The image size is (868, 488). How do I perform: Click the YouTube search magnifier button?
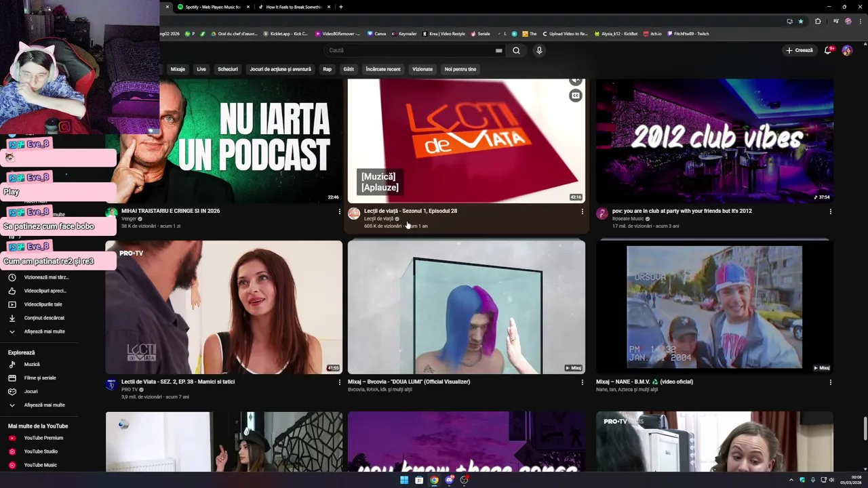tap(516, 50)
